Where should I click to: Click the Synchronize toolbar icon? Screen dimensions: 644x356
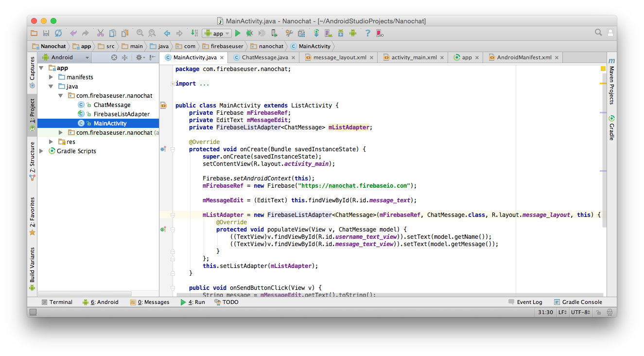click(x=58, y=33)
